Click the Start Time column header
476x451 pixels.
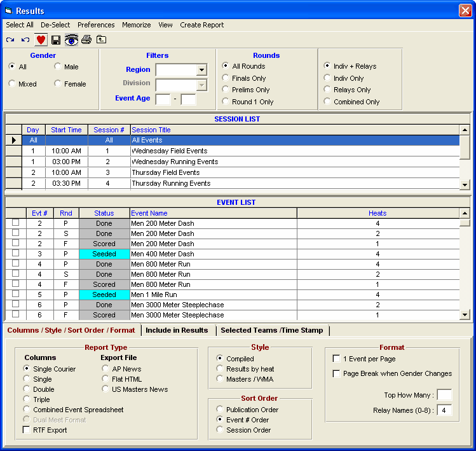tap(67, 130)
